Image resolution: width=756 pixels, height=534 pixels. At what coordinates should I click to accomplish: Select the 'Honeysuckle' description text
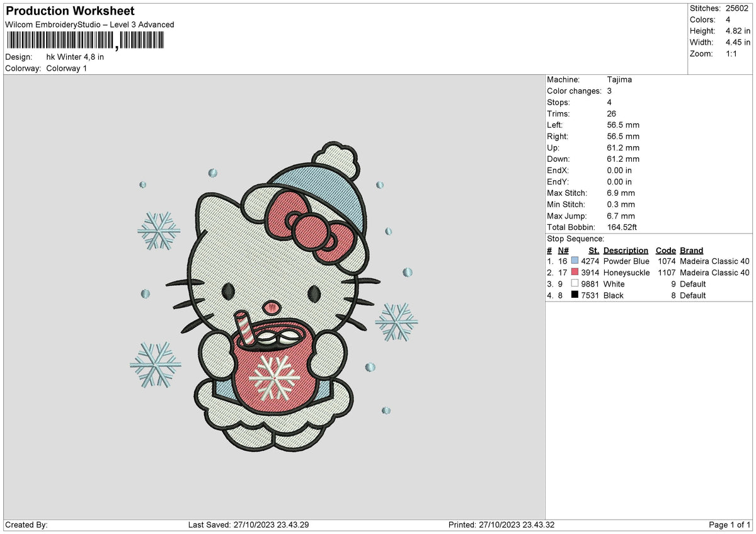(x=626, y=273)
